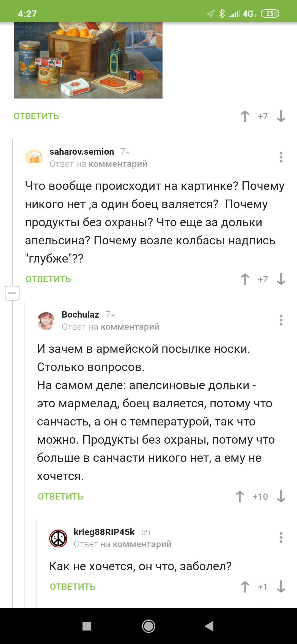Image resolution: width=297 pixels, height=644 pixels.
Task: Downvote Bochulaz's comment
Action: point(281,496)
